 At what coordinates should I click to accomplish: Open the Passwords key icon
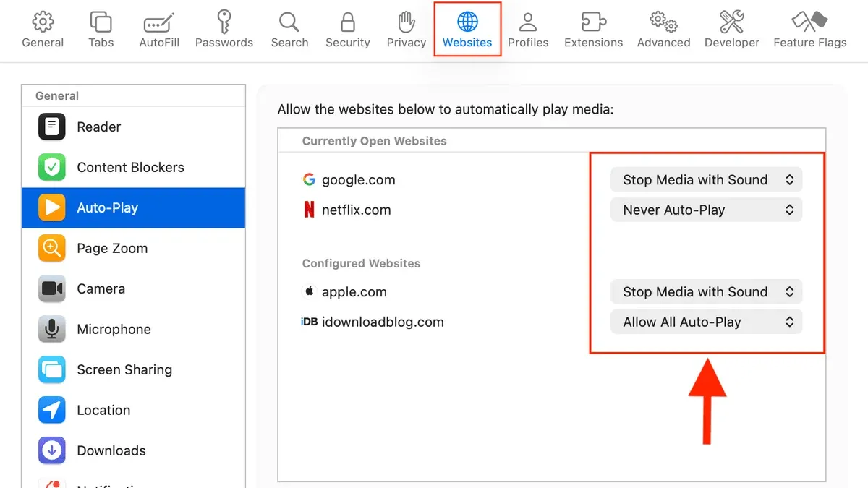pyautogui.click(x=224, y=22)
